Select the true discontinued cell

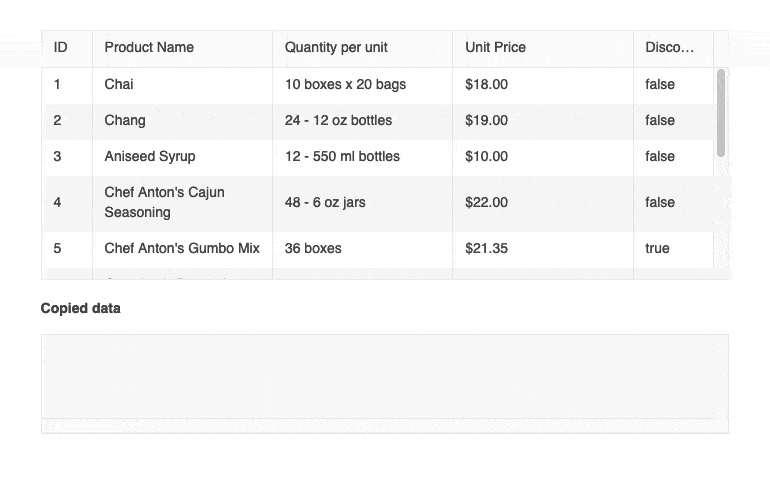pyautogui.click(x=657, y=248)
